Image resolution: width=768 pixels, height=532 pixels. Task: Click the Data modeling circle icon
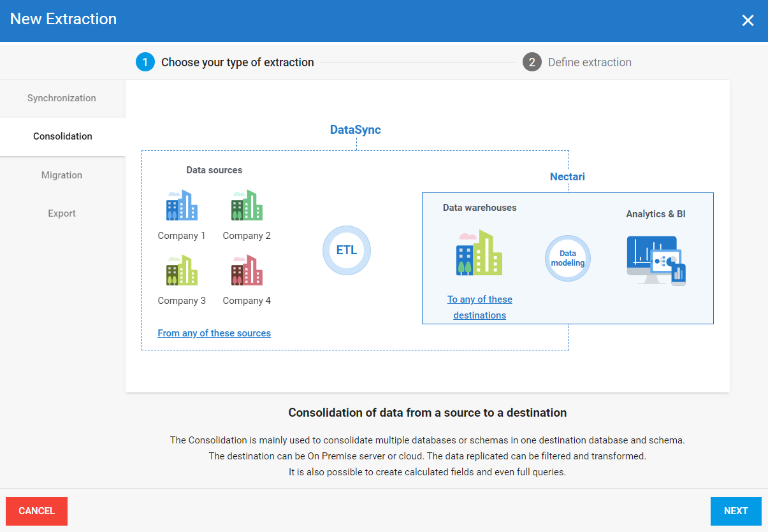[x=567, y=258]
